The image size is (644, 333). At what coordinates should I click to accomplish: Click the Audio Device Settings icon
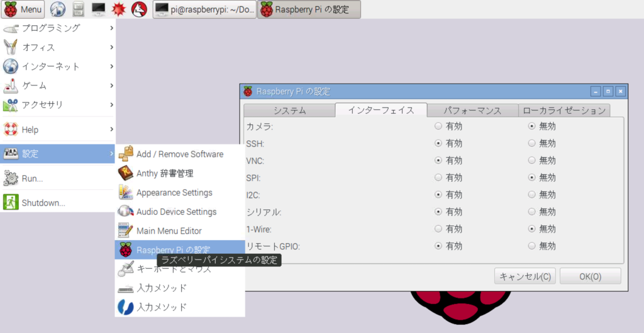coord(126,212)
